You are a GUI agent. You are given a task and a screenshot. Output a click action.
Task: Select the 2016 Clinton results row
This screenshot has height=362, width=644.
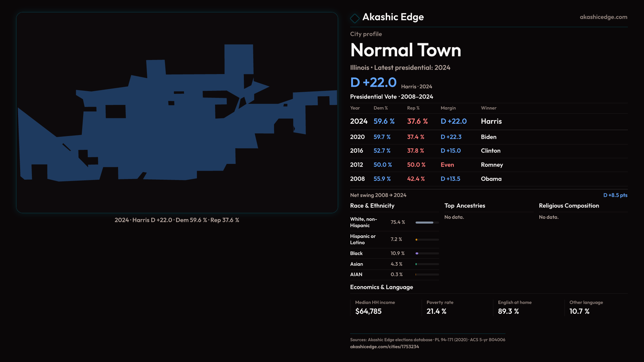488,151
